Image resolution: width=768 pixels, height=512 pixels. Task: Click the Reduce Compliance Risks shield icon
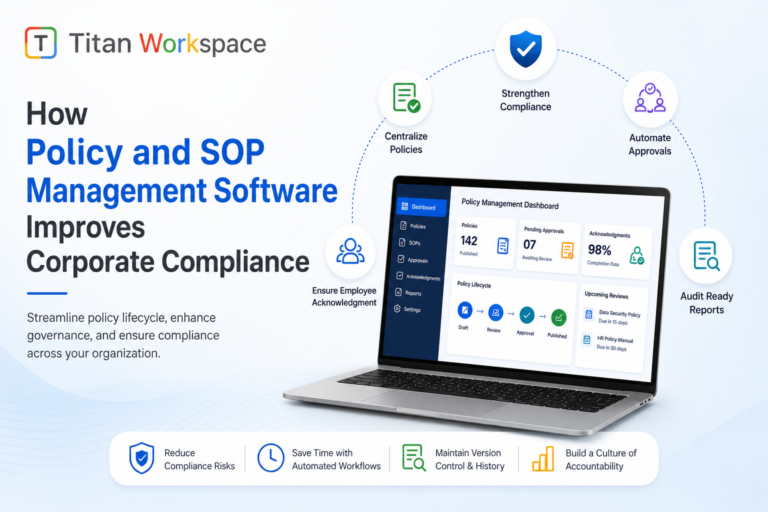pyautogui.click(x=142, y=458)
